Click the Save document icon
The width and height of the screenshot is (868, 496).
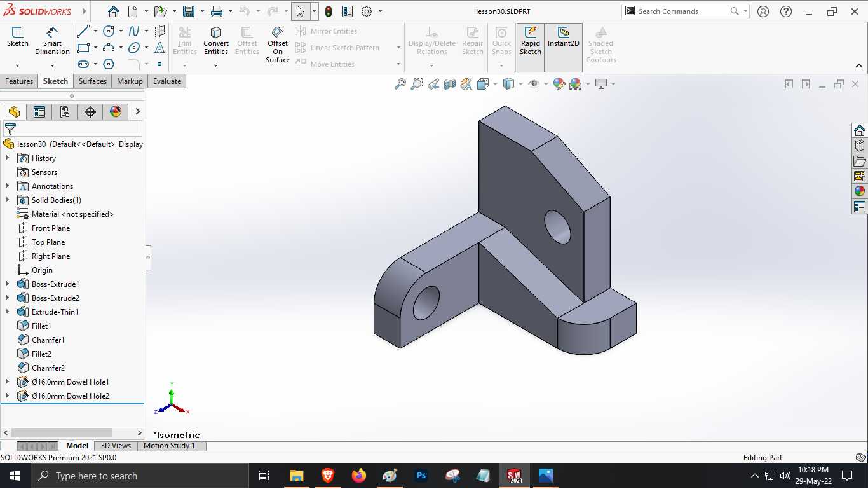click(189, 11)
